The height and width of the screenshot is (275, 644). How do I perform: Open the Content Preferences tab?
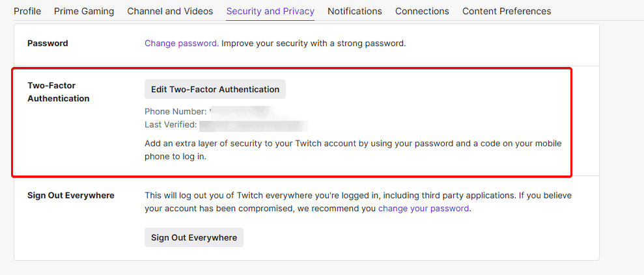[507, 11]
